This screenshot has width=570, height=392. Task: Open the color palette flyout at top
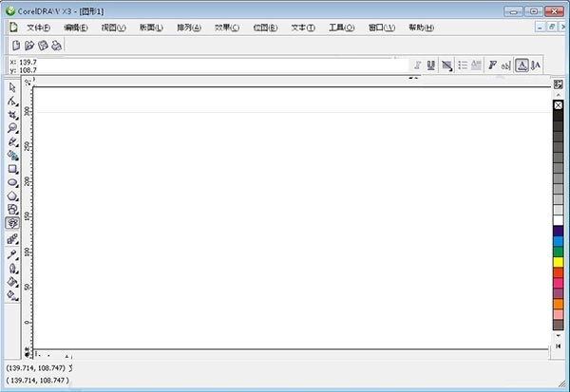559,84
